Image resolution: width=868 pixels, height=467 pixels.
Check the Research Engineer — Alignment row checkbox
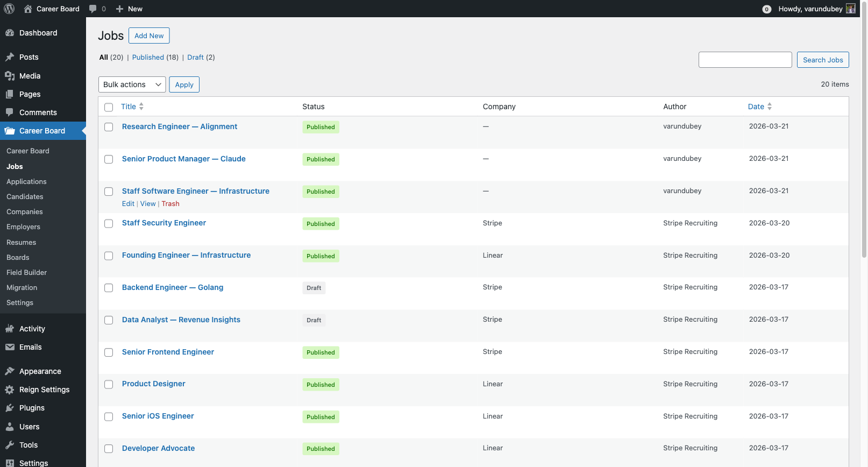109,127
